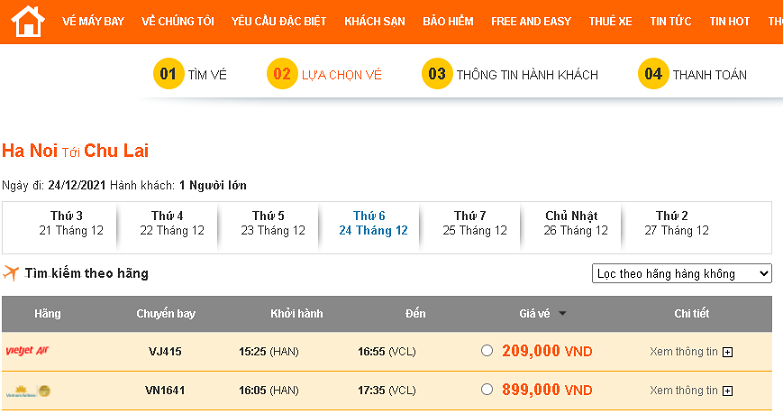The image size is (783, 414).
Task: Sort by Giá vé using the arrow
Action: click(x=563, y=314)
